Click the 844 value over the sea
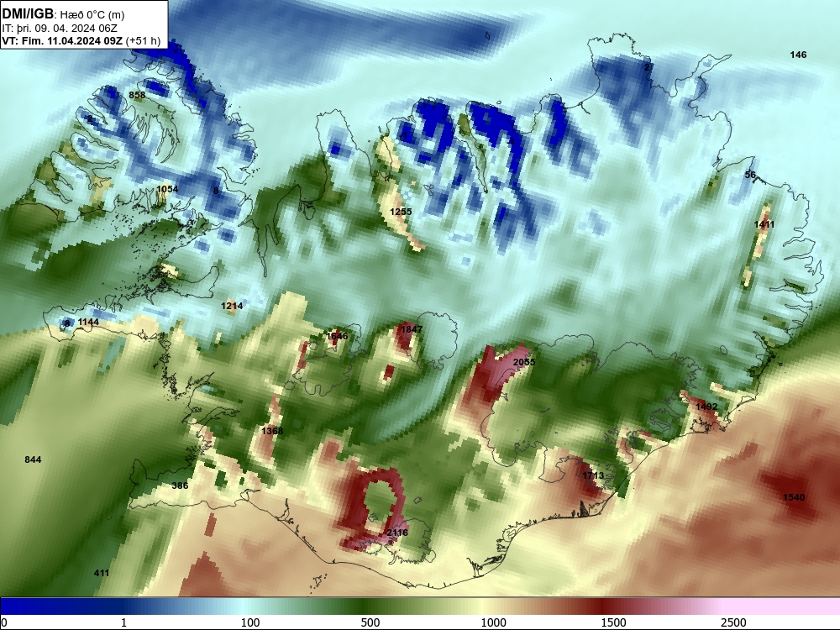 pos(33,459)
